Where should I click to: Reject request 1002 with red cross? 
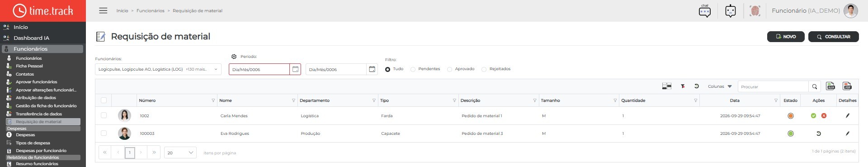(824, 116)
